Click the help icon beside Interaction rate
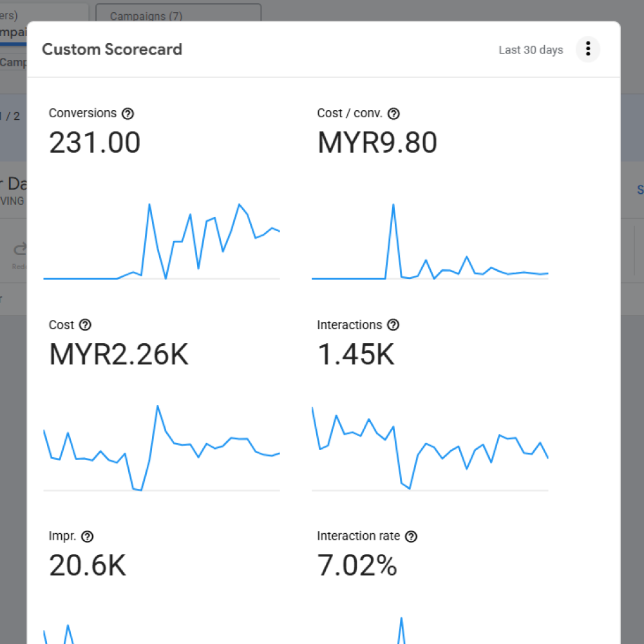Screen dimensions: 644x644 pyautogui.click(x=412, y=536)
